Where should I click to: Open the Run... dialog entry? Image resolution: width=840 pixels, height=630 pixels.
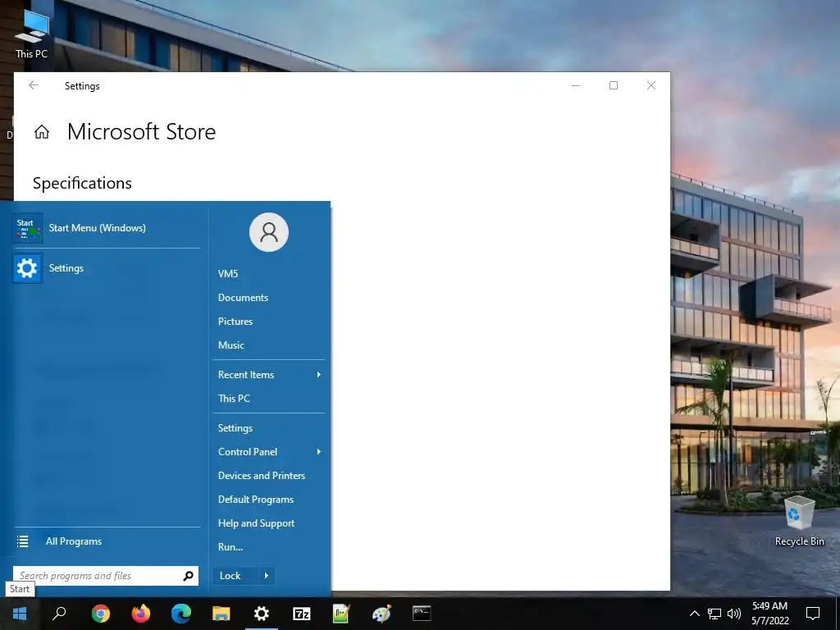[x=231, y=547]
